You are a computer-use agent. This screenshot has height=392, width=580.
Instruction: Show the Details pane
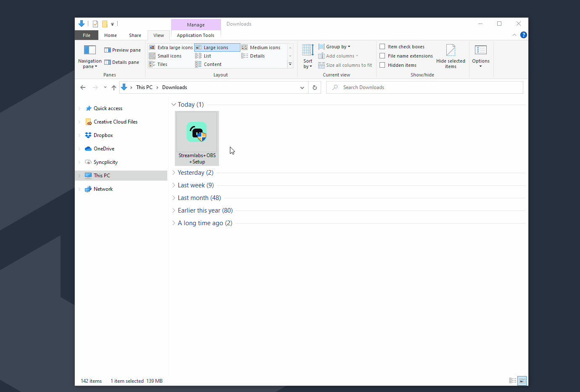coord(122,62)
